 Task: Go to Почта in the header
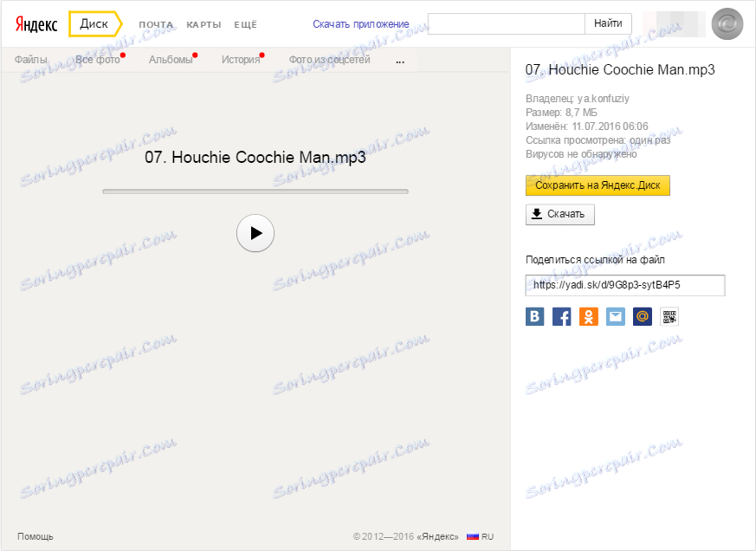[x=156, y=24]
